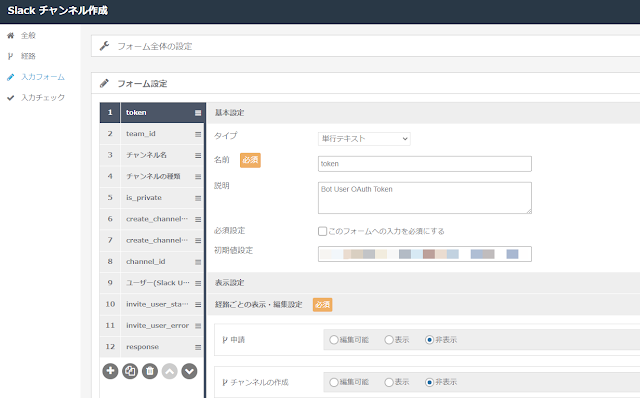Viewport: 640px width, 398px height.
Task: Click the 初期値設定 masked value field
Action: pyautogui.click(x=424, y=254)
